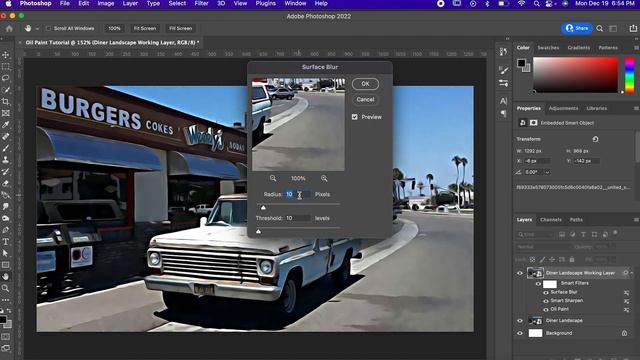
Task: Select the Lasso tool
Action: tap(6, 78)
